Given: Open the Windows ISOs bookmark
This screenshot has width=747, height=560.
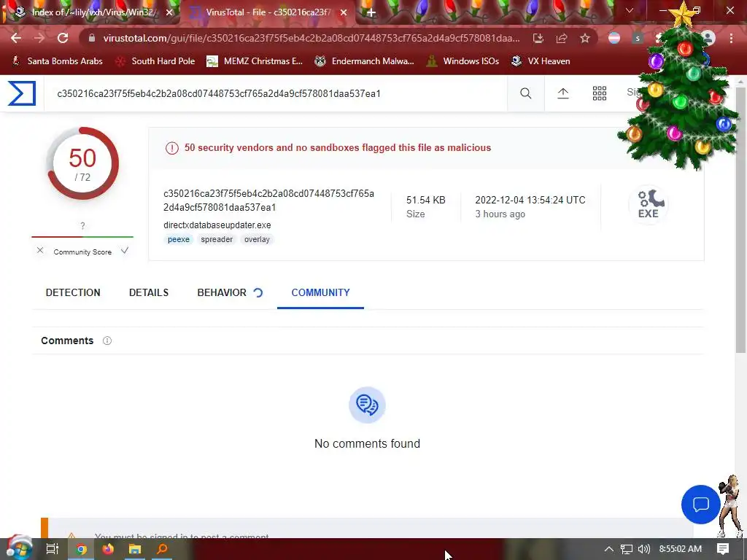Looking at the screenshot, I should 462,61.
